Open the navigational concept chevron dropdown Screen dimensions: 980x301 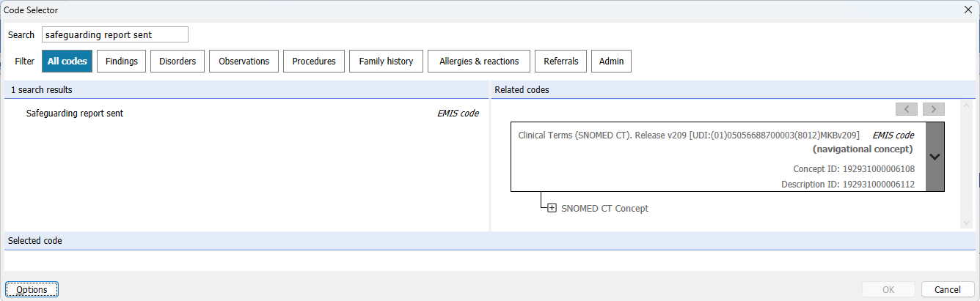pyautogui.click(x=935, y=157)
